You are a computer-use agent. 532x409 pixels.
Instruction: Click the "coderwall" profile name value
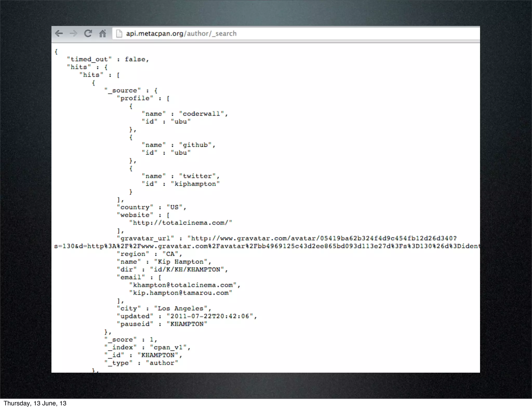tap(201, 114)
